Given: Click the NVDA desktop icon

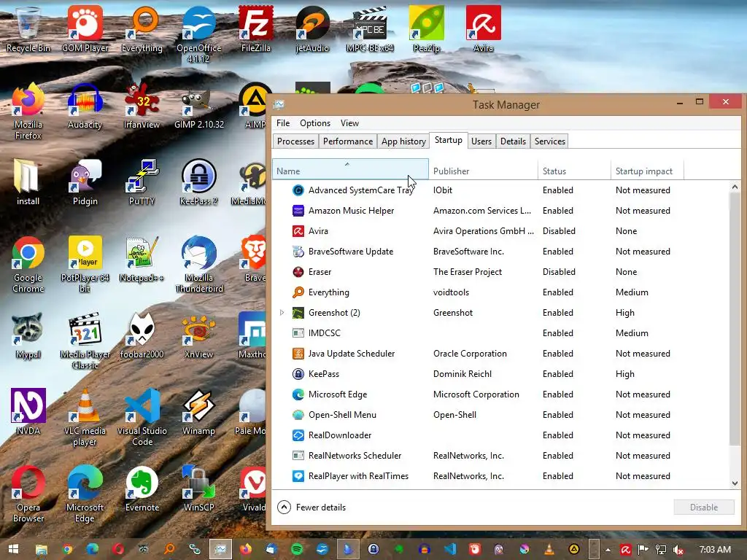Looking at the screenshot, I should (x=28, y=413).
